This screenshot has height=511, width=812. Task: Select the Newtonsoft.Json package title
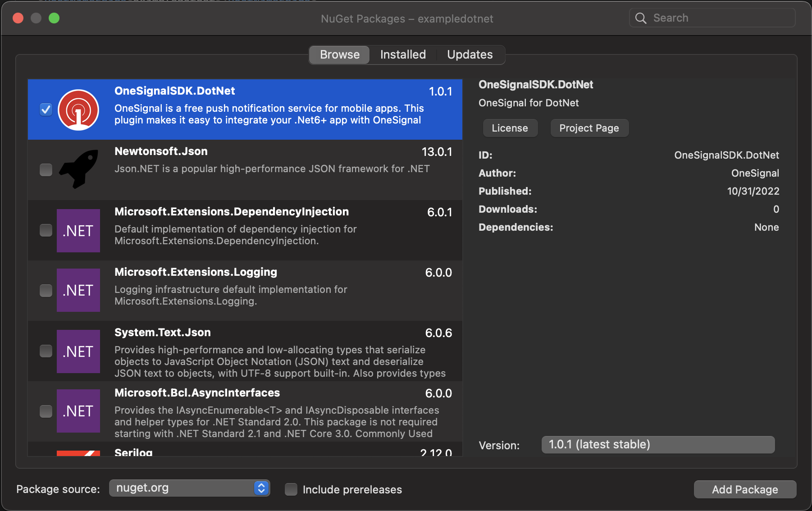[161, 151]
